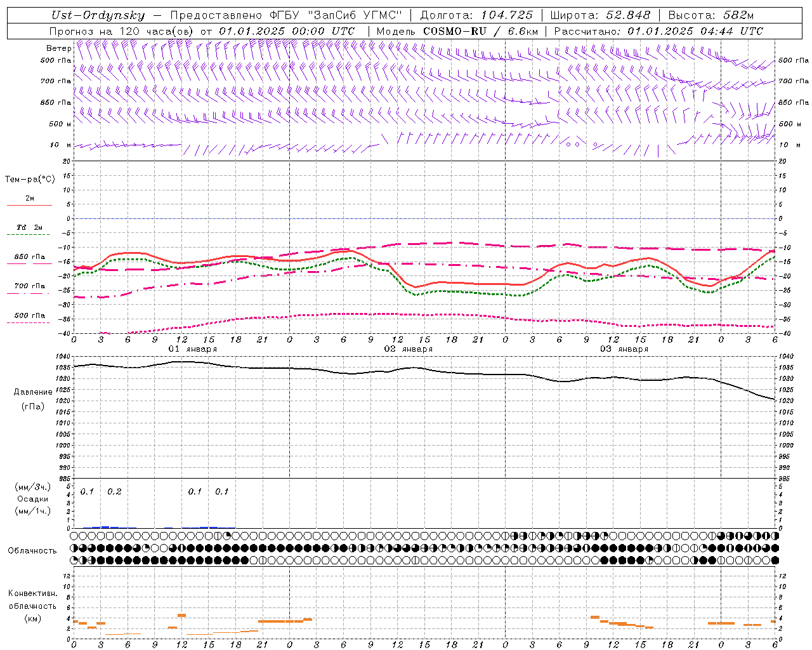Click the "Осадки" precipitation label
812x650 pixels.
(32, 499)
